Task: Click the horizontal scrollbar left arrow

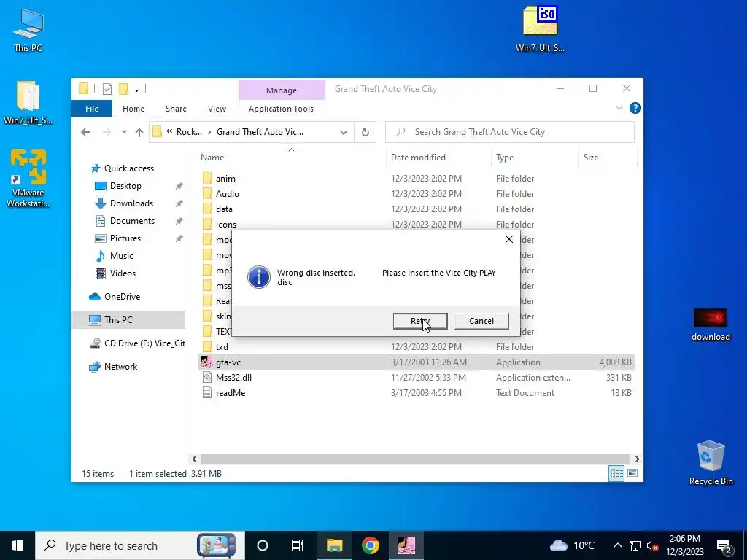Action: click(194, 459)
